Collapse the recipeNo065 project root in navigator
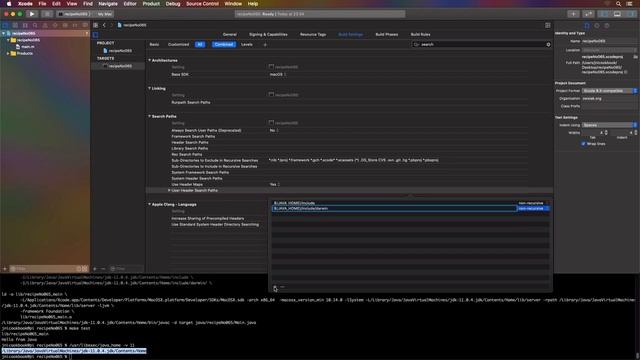 coord(4,33)
